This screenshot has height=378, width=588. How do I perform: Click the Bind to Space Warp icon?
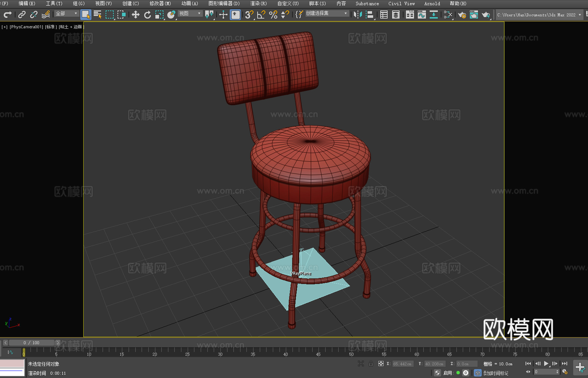pyautogui.click(x=46, y=14)
